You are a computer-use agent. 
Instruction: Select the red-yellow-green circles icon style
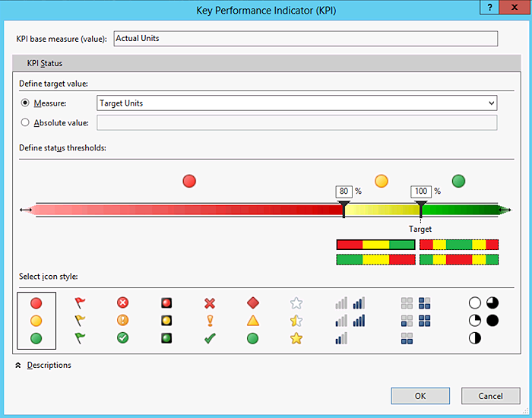[x=36, y=321]
